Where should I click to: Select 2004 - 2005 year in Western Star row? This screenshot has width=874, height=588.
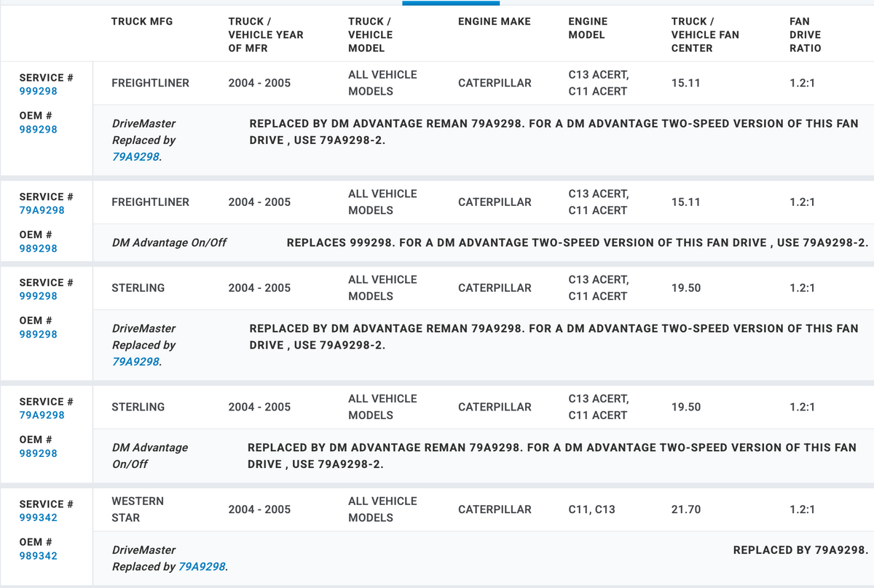pyautogui.click(x=259, y=509)
